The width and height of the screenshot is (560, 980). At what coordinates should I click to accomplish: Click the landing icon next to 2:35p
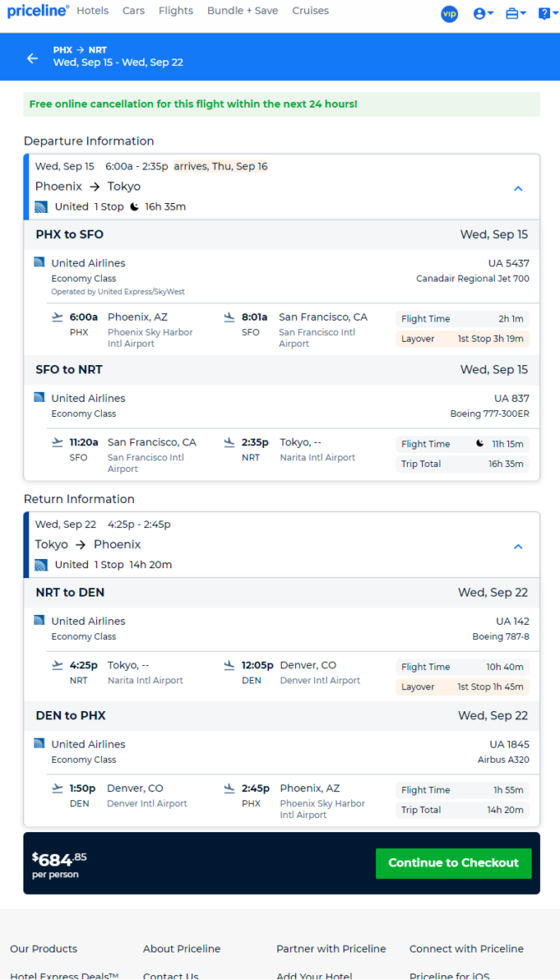pos(229,443)
